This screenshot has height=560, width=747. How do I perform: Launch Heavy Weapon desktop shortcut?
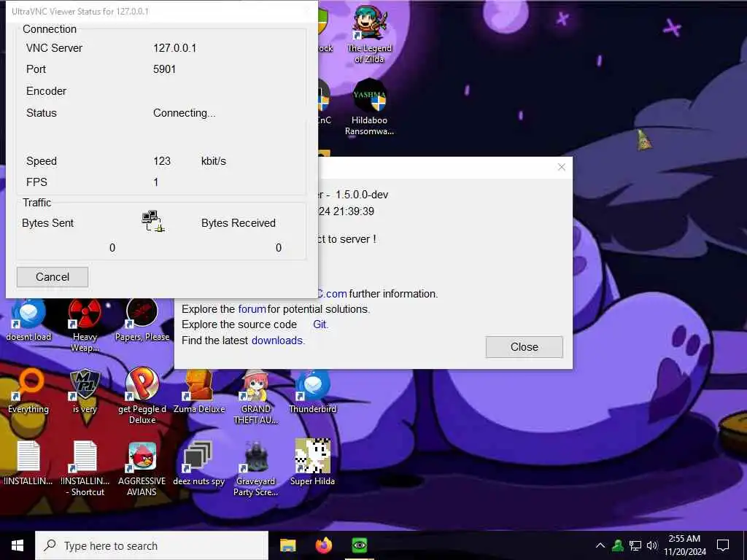click(x=85, y=326)
